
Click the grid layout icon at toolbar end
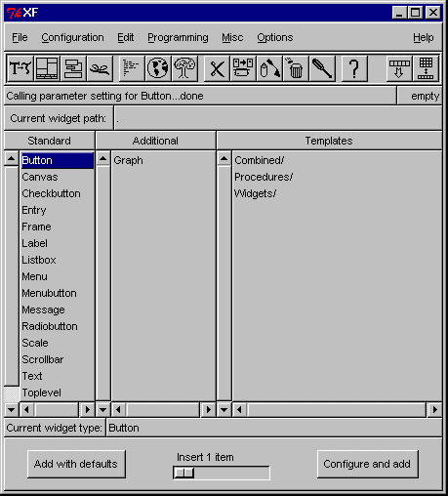click(x=426, y=68)
